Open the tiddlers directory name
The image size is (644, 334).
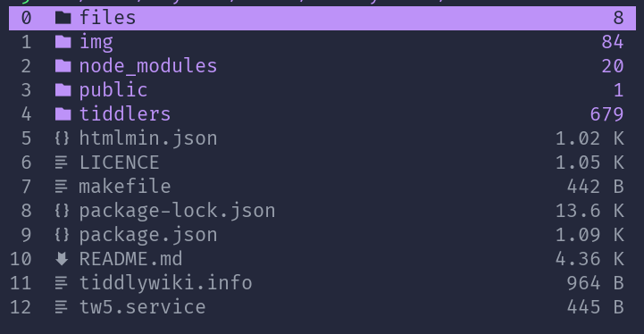pos(125,114)
